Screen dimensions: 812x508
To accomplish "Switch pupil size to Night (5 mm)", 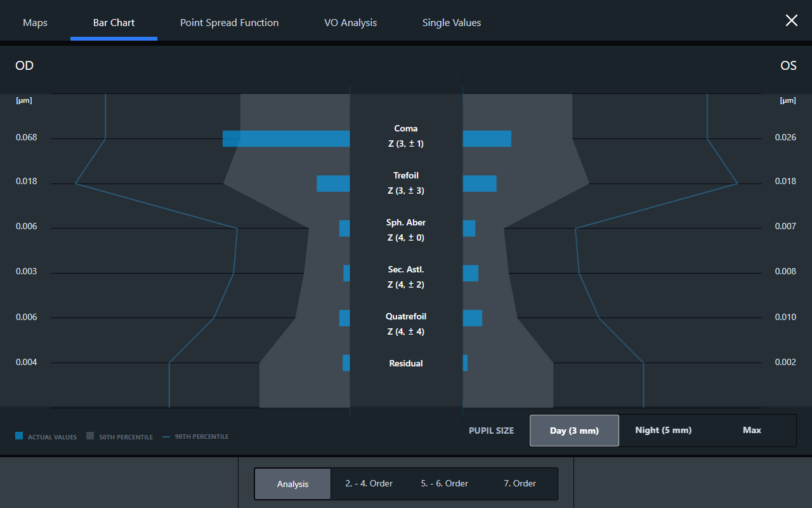I will (x=663, y=431).
